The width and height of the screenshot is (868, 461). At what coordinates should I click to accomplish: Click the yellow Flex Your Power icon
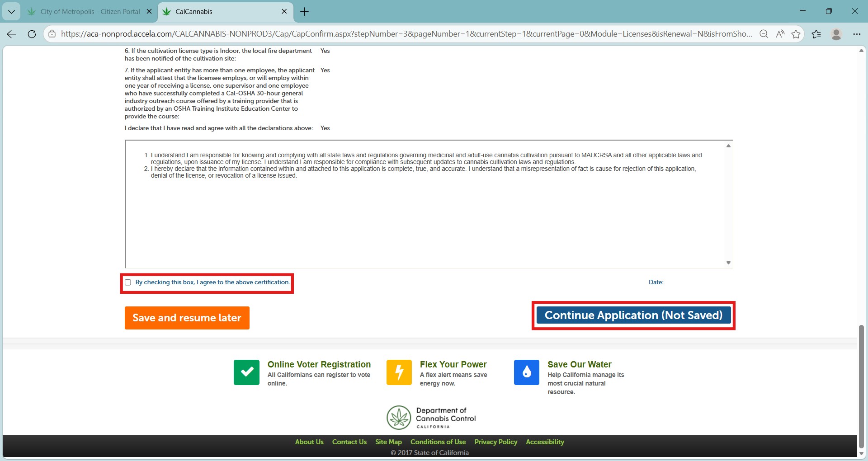click(x=399, y=372)
